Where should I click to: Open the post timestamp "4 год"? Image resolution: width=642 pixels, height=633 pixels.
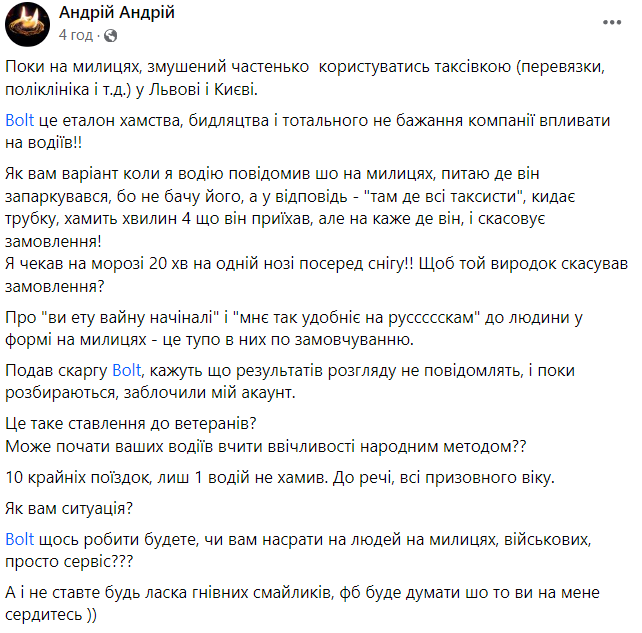76,35
